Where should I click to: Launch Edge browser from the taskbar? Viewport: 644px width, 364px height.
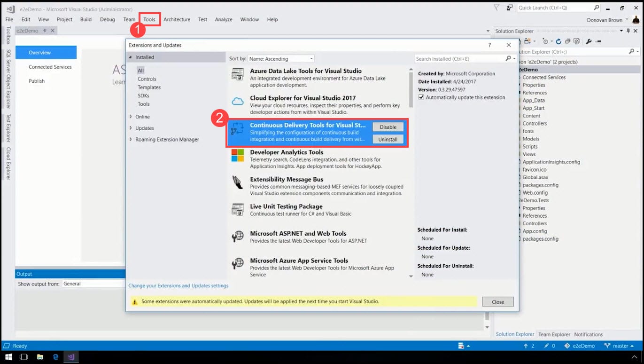(x=55, y=357)
